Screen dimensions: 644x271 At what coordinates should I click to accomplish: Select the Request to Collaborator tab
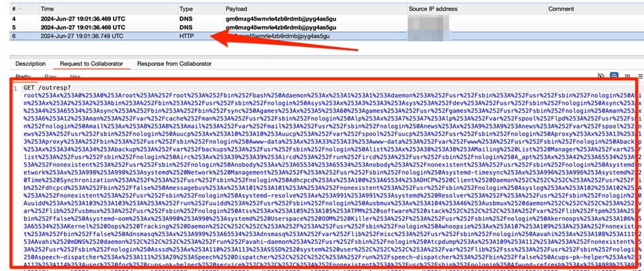91,64
